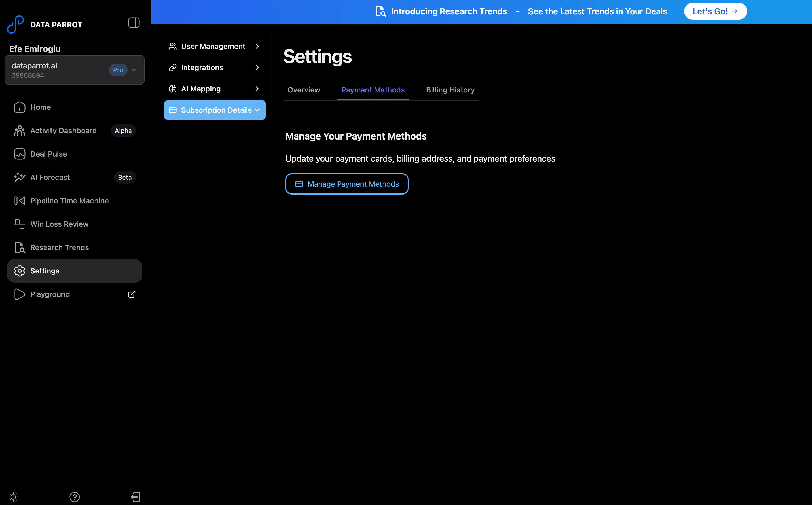The height and width of the screenshot is (505, 812).
Task: Click the Manage Payment Methods button
Action: (347, 184)
